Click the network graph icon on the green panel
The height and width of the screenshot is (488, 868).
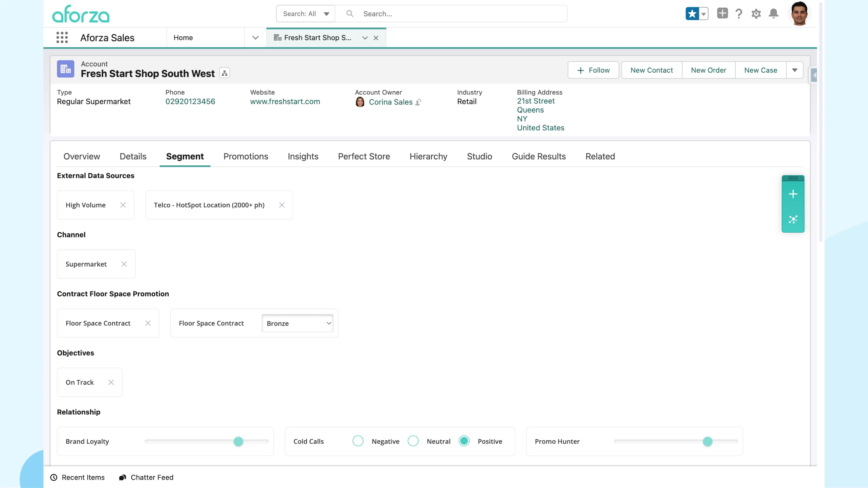pos(793,219)
